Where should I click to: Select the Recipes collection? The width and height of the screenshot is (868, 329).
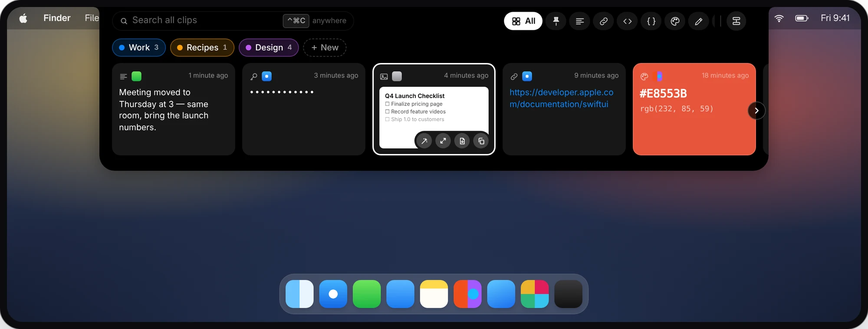(x=202, y=47)
